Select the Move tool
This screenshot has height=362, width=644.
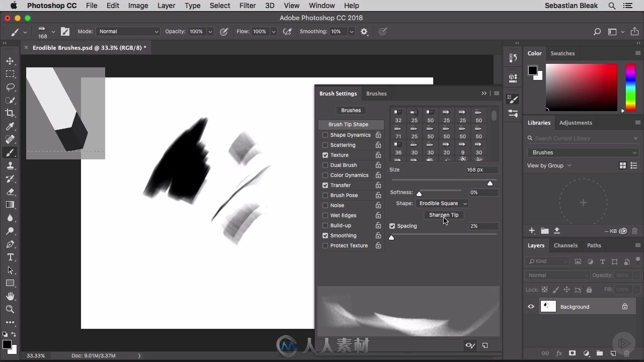(10, 61)
